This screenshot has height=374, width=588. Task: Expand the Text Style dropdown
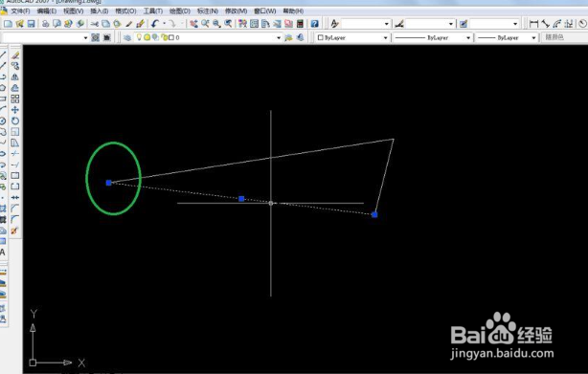pyautogui.click(x=387, y=24)
